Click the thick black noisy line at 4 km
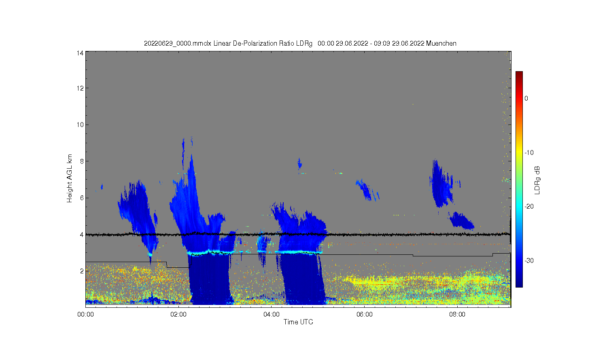The height and width of the screenshot is (364, 607). pos(298,234)
